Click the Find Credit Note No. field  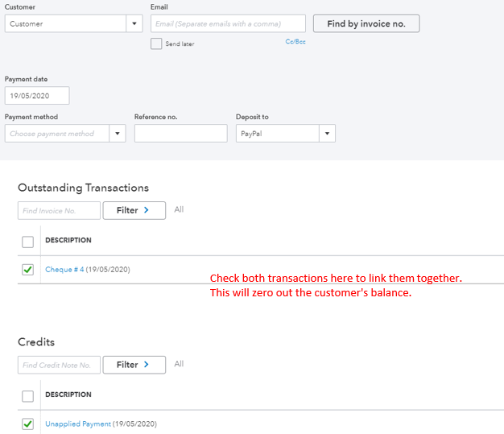coord(59,365)
